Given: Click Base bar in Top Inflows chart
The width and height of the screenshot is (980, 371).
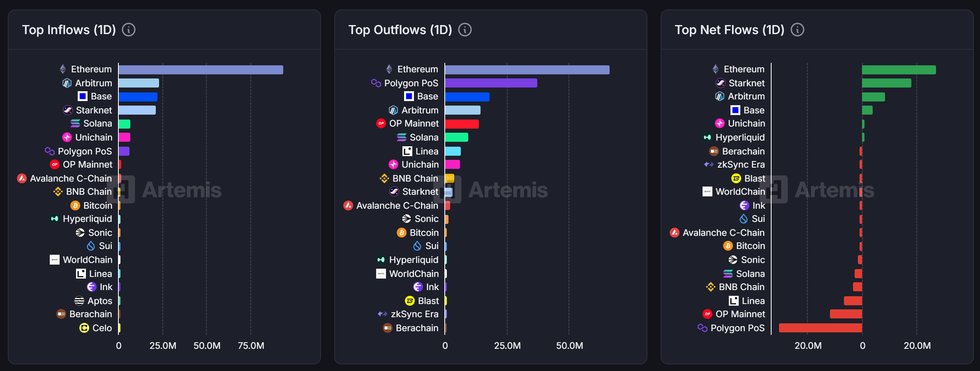Looking at the screenshot, I should click(x=138, y=97).
